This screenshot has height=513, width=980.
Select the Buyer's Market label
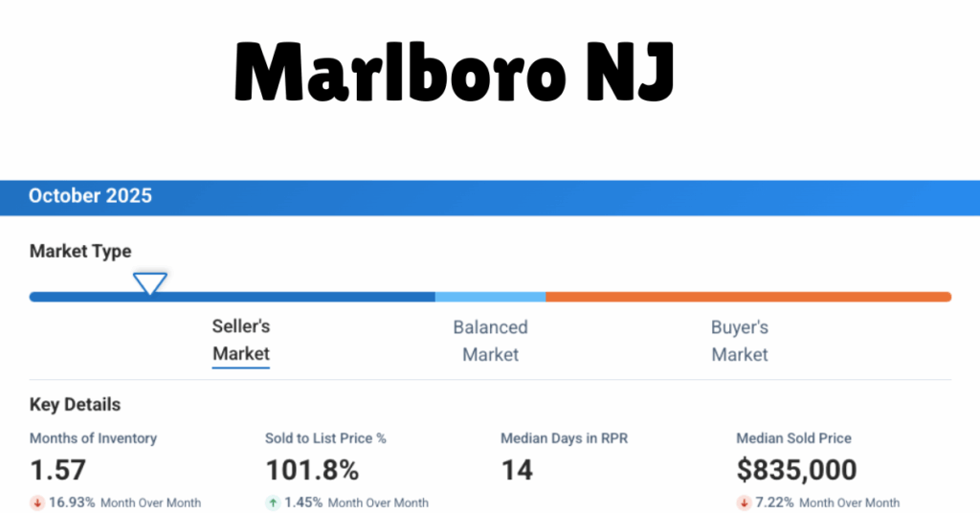click(x=739, y=341)
